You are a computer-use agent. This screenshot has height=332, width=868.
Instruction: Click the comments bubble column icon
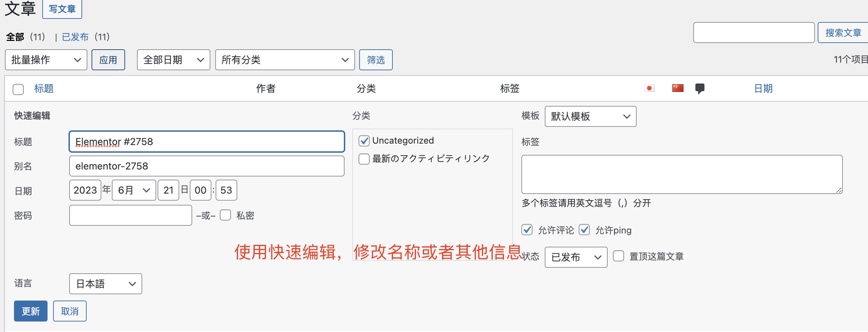pos(700,88)
